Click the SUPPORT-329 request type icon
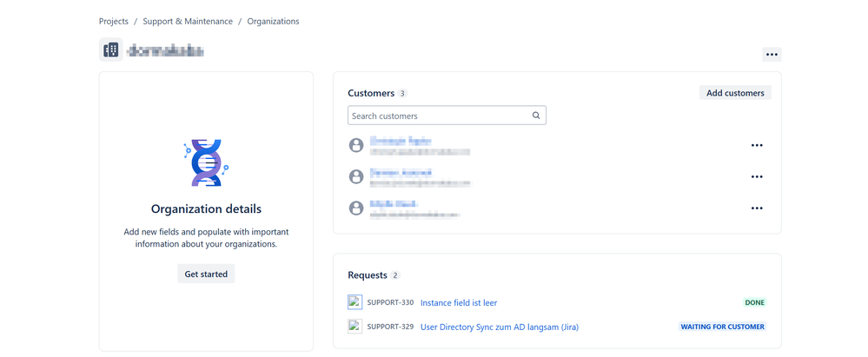 coord(354,327)
